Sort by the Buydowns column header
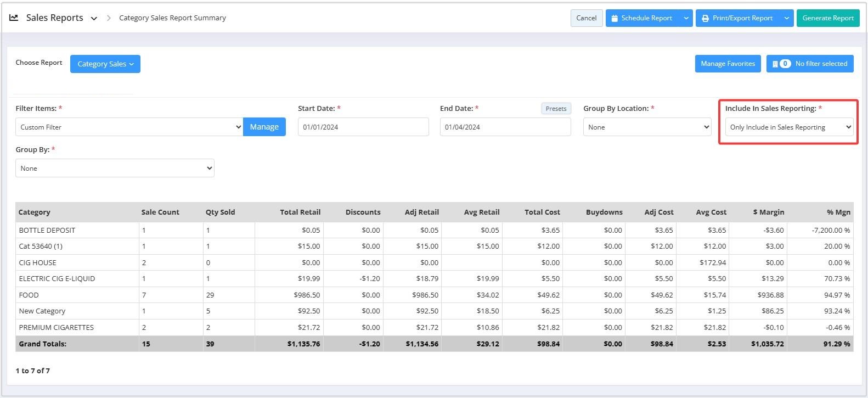Viewport: 868px width, 398px height. pos(604,212)
